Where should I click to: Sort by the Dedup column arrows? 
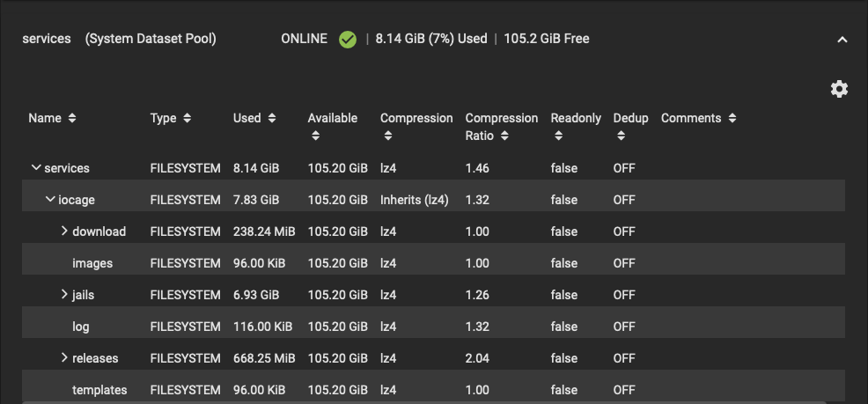(621, 136)
